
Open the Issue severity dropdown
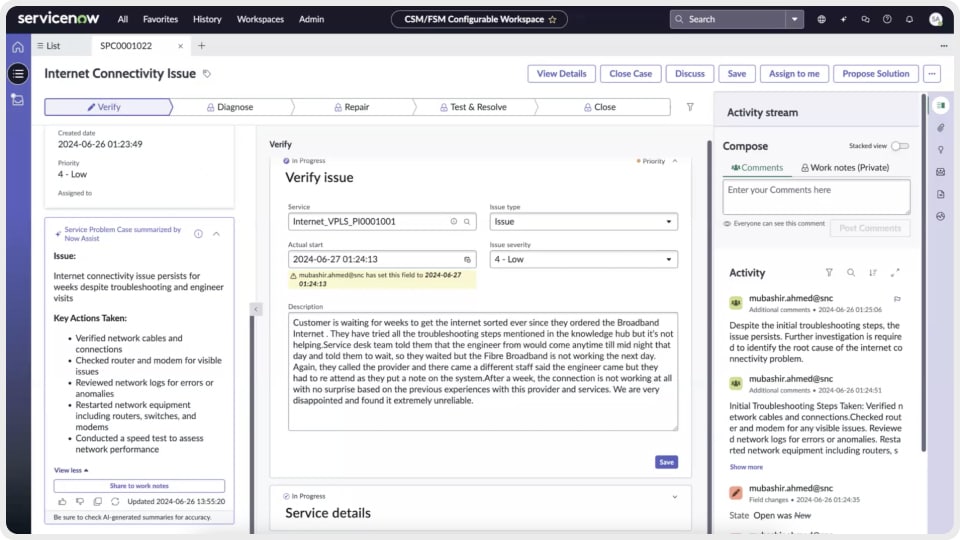pos(583,260)
